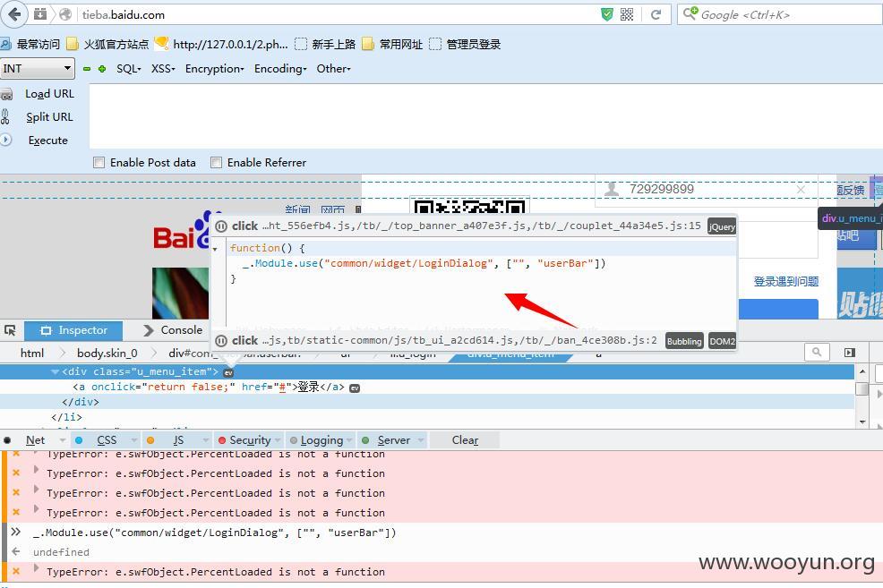
Task: Click the Bubbling tag on the listener
Action: [x=684, y=341]
